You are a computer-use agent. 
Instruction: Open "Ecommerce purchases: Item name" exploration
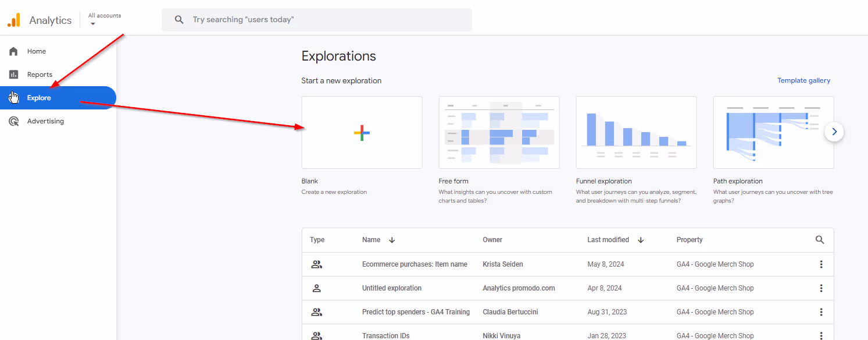click(415, 264)
